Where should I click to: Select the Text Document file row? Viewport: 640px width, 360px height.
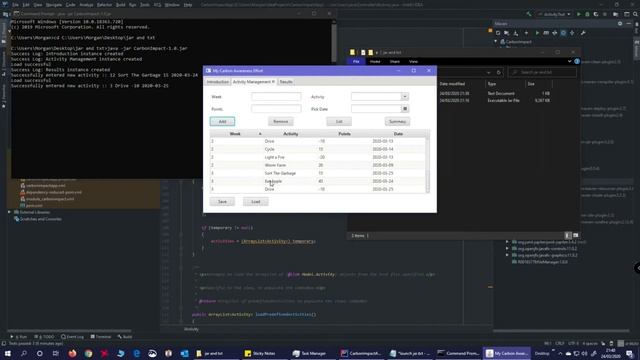(496, 93)
